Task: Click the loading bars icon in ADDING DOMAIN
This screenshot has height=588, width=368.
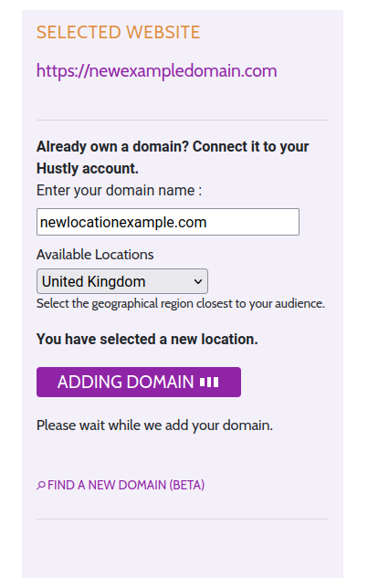Action: tap(209, 383)
